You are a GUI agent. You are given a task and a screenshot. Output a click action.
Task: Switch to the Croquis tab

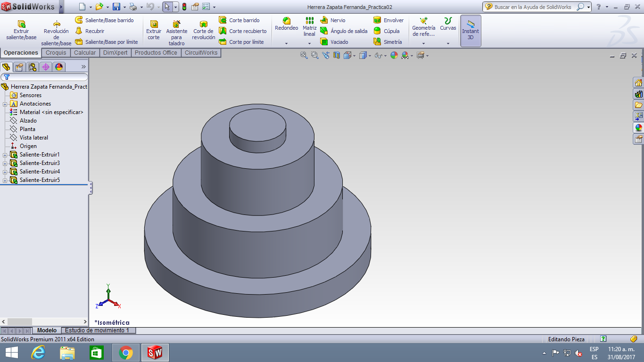pos(56,53)
